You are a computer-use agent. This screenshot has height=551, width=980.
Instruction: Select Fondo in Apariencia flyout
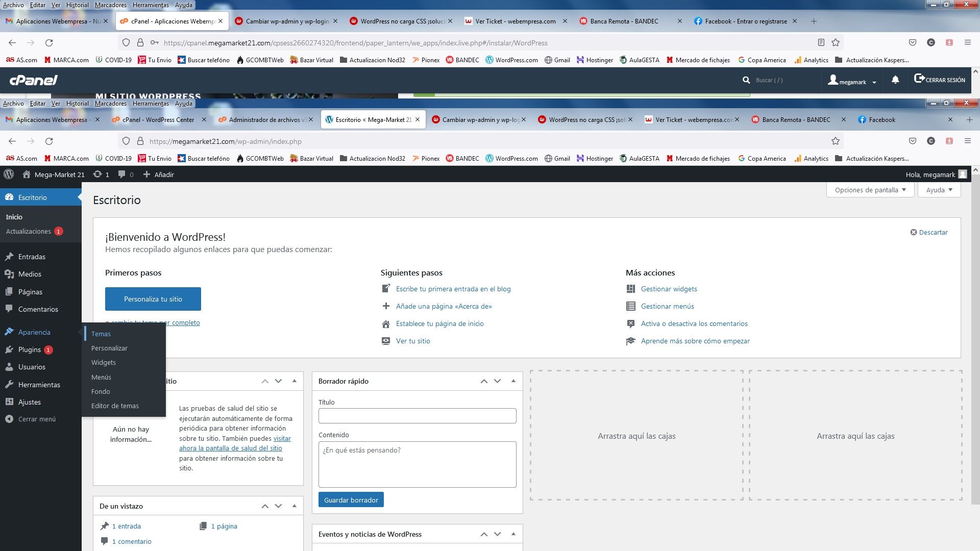(x=101, y=391)
